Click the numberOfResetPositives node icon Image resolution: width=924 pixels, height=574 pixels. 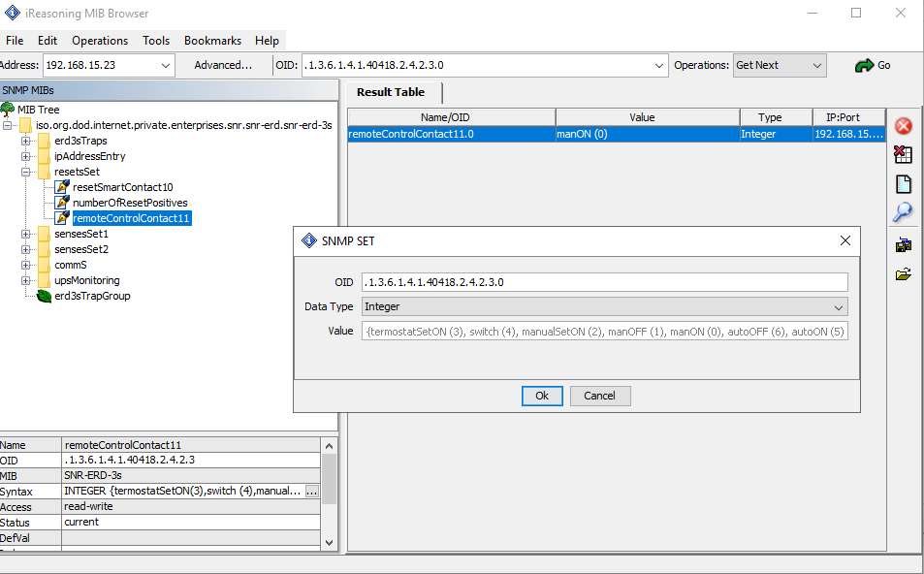tap(62, 202)
